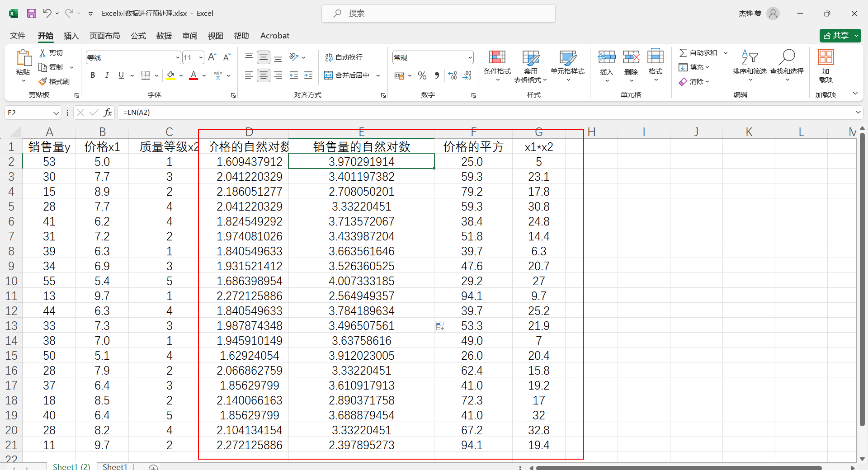Screen dimensions: 868x470
Task: Click the Format Painter (格式刷) icon
Action: point(42,81)
